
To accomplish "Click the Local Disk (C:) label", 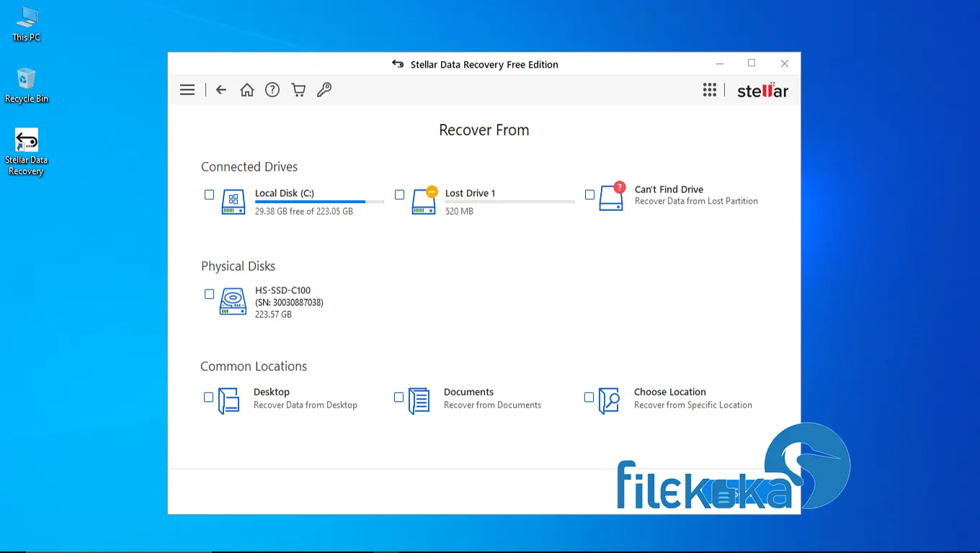I will click(285, 193).
